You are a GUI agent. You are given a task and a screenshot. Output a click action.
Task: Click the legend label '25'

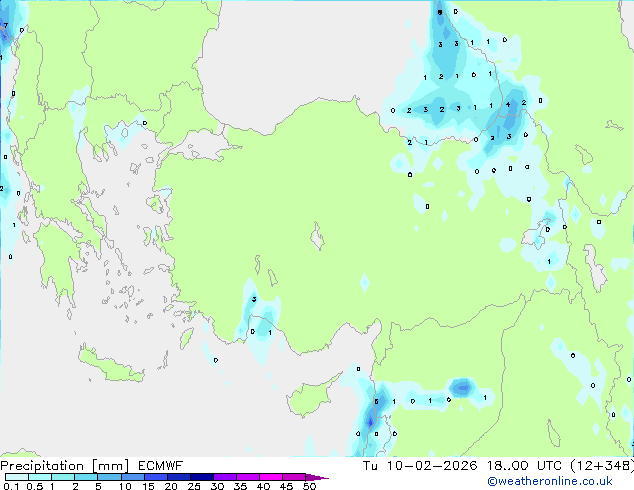point(194,486)
